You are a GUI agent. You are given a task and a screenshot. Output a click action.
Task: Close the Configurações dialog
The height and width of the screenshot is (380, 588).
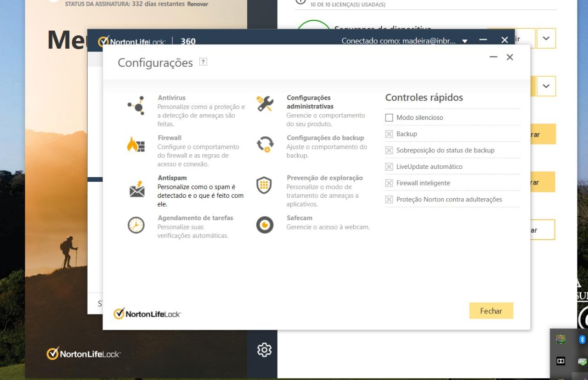[509, 57]
